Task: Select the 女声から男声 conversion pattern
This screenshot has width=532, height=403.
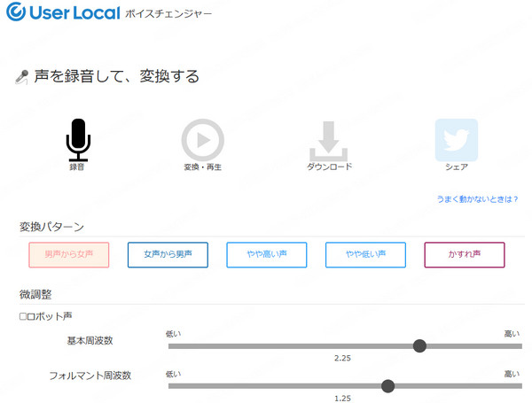Action: click(168, 254)
